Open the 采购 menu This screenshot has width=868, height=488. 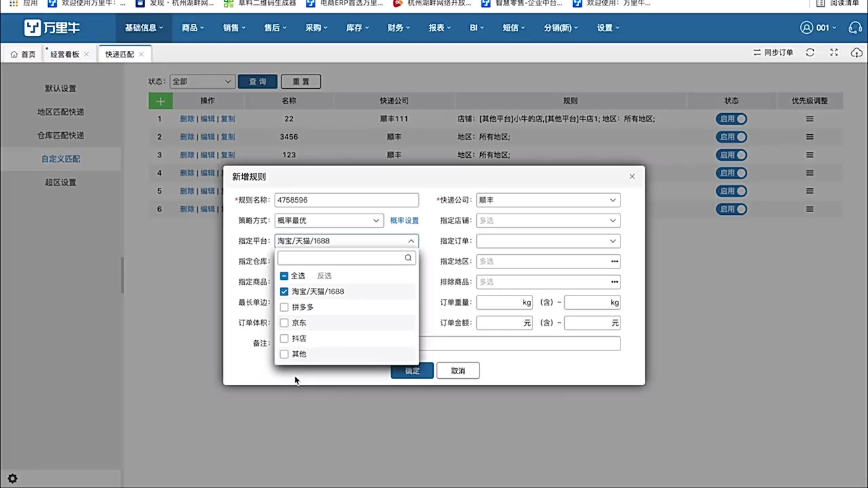[316, 28]
